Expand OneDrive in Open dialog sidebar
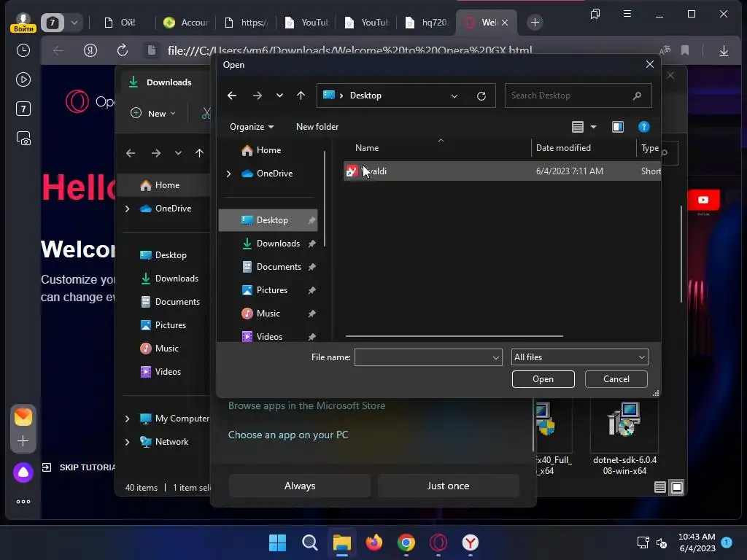This screenshot has width=747, height=560. coord(228,174)
